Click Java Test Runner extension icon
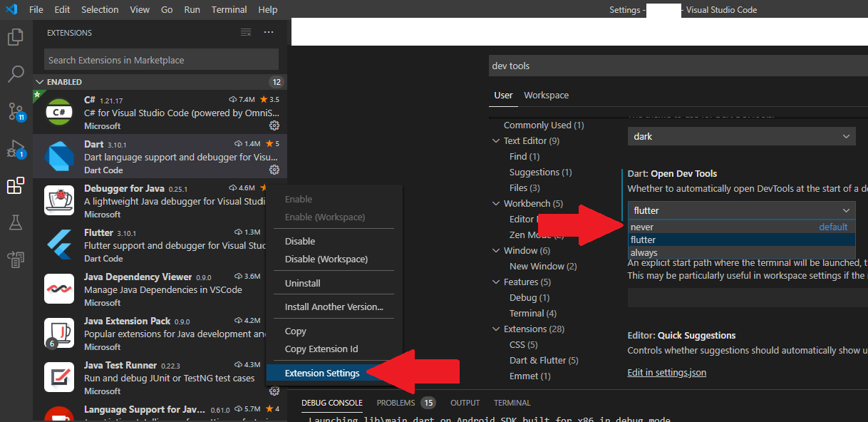 60,377
